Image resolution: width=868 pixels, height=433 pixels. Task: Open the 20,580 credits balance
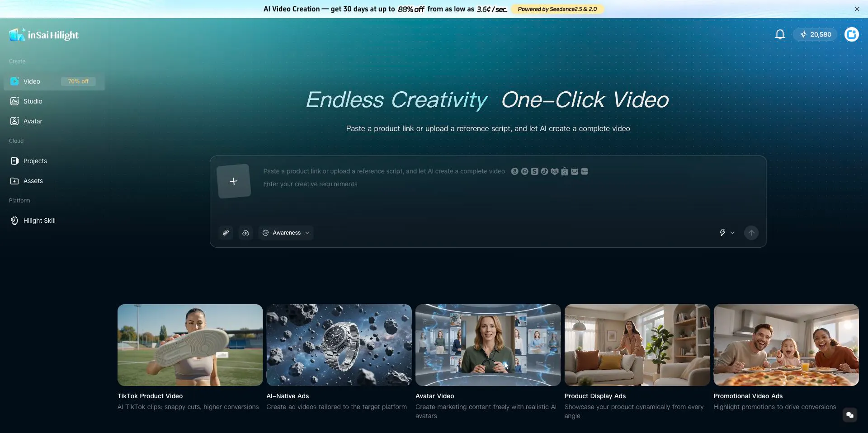[815, 34]
